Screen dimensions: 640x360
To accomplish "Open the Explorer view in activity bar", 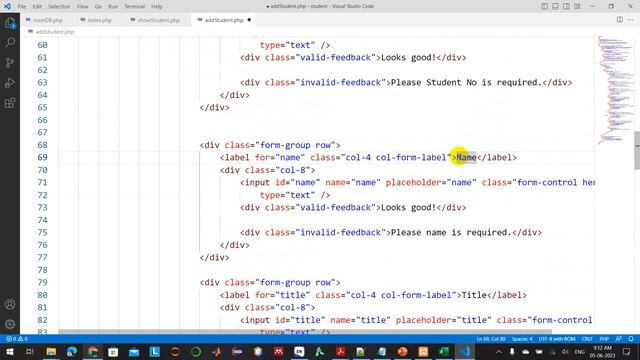I will (x=10, y=23).
